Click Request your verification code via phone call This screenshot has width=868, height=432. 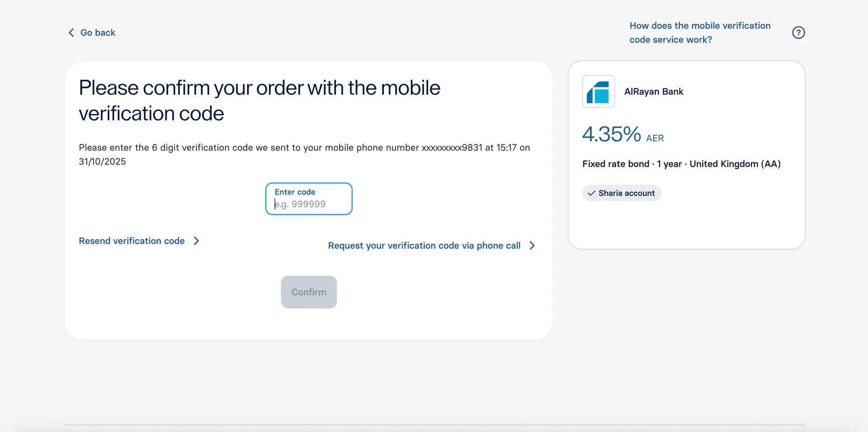tap(424, 246)
